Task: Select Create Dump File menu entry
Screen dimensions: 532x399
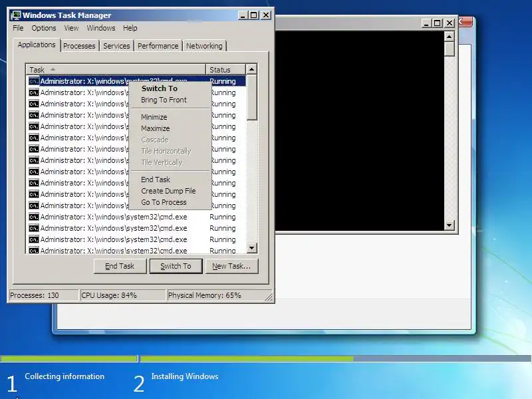Action: click(x=168, y=191)
